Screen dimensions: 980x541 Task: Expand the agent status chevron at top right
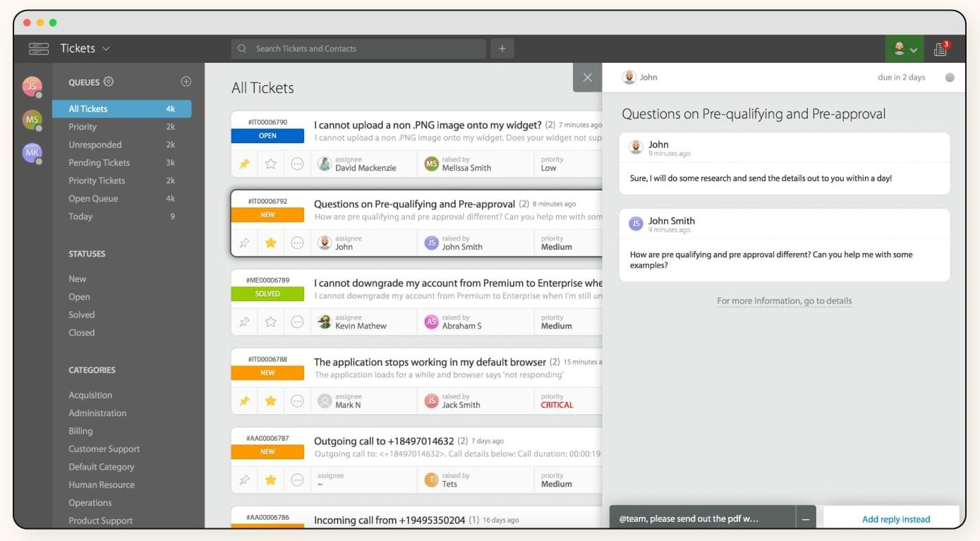(x=913, y=49)
